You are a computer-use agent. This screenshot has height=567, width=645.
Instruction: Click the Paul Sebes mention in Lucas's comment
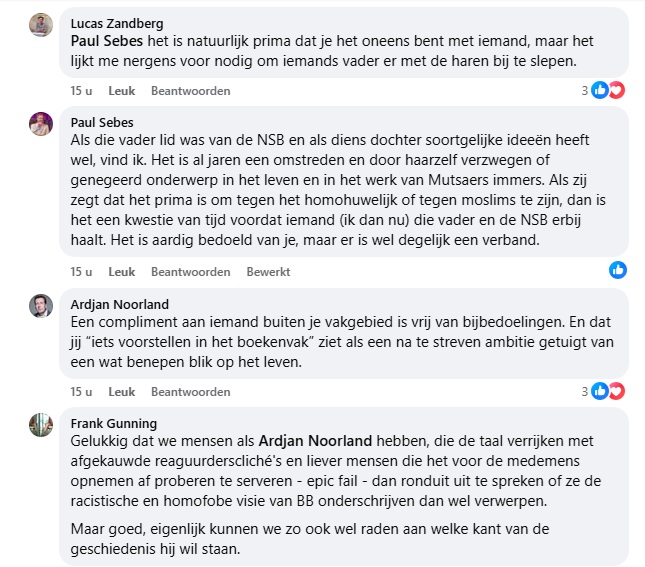click(x=108, y=43)
